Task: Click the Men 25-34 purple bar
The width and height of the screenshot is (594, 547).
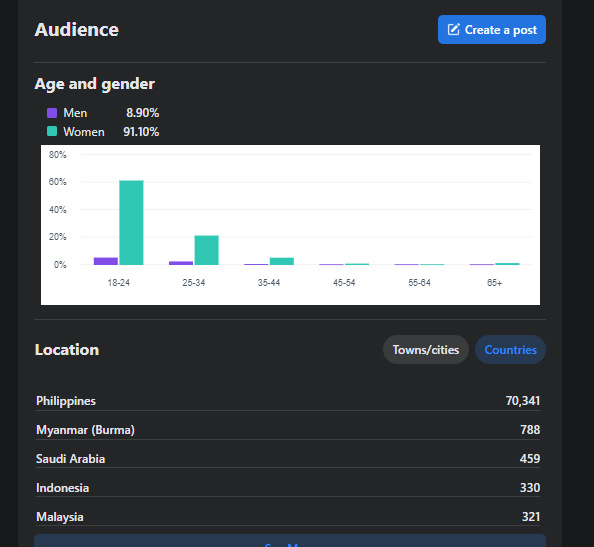Action: point(181,263)
